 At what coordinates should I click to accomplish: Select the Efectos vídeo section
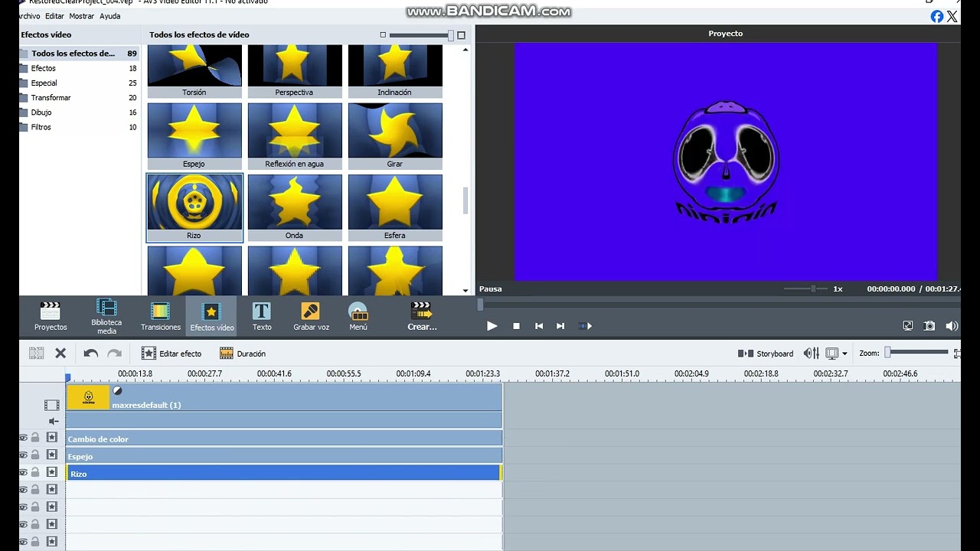click(x=212, y=316)
